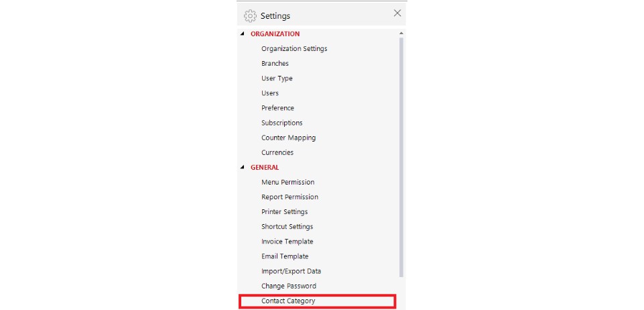Click the vertical scrollbar thumb
644x310 pixels.
click(401, 157)
